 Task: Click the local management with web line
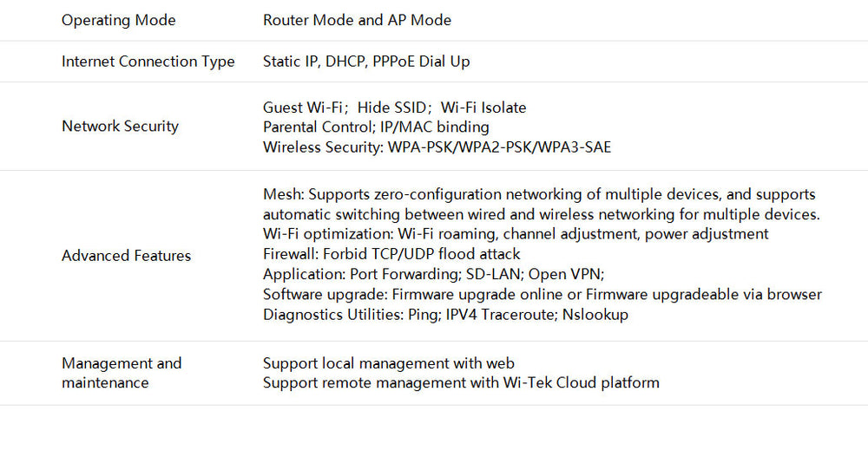389,363
